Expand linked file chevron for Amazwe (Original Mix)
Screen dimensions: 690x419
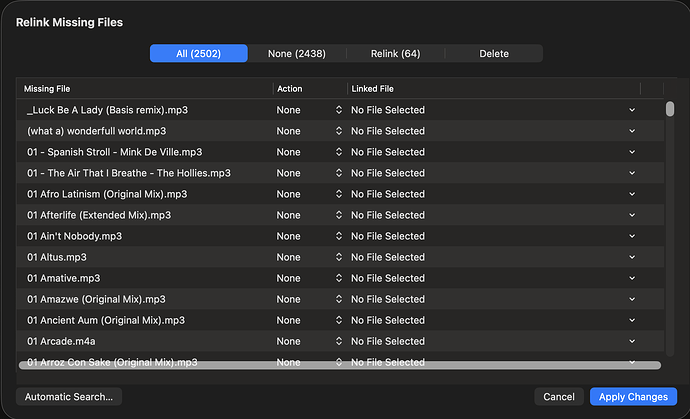[632, 299]
